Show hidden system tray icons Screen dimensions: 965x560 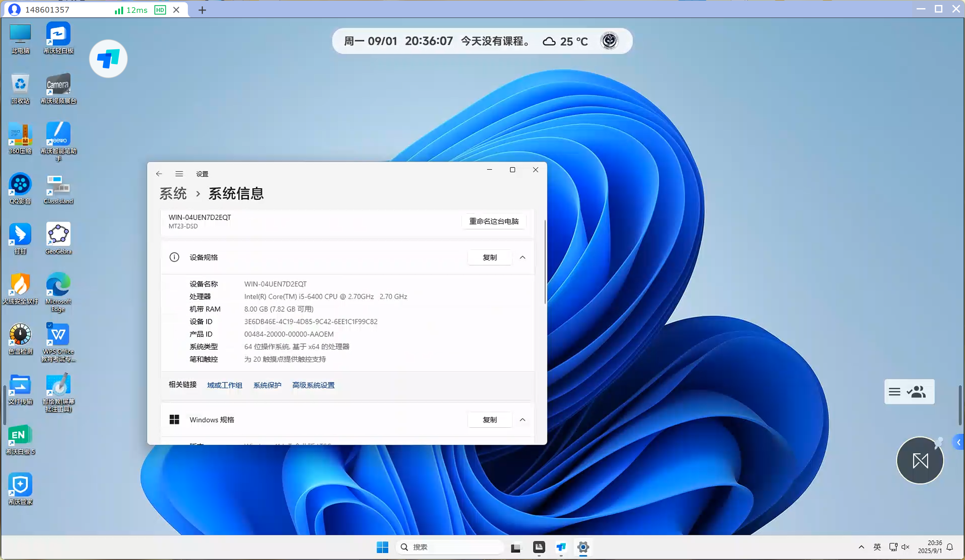click(861, 547)
